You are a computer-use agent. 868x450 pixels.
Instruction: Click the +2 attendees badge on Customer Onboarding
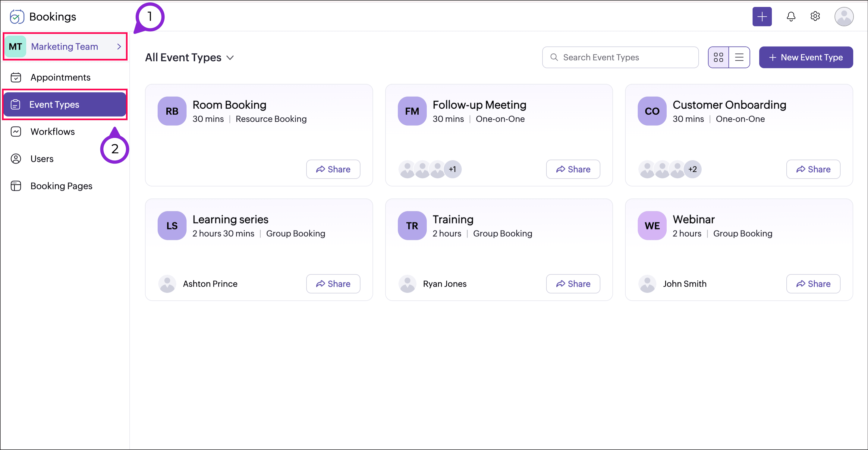(x=693, y=169)
